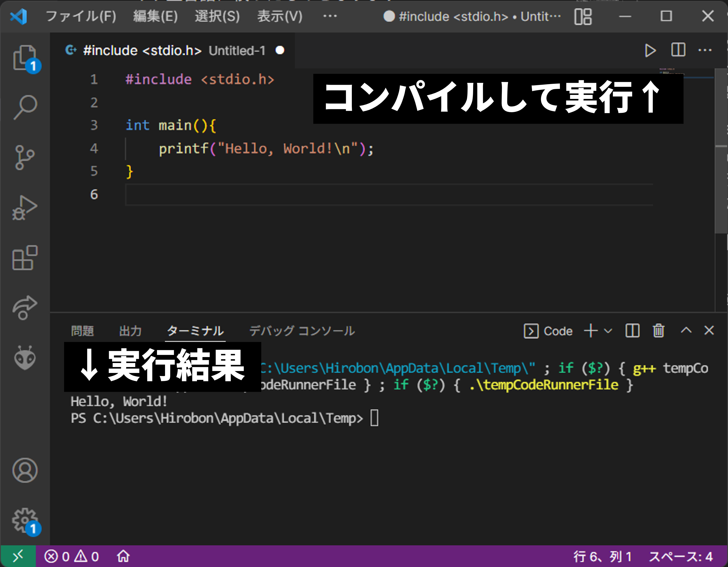
Task: Maximize the panel size with chevron
Action: [686, 331]
